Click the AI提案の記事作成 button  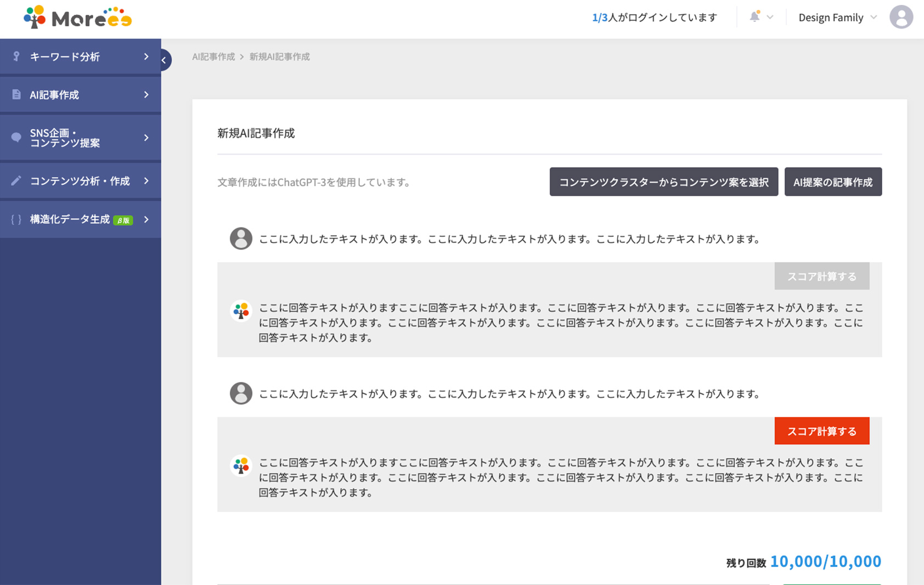click(x=832, y=182)
